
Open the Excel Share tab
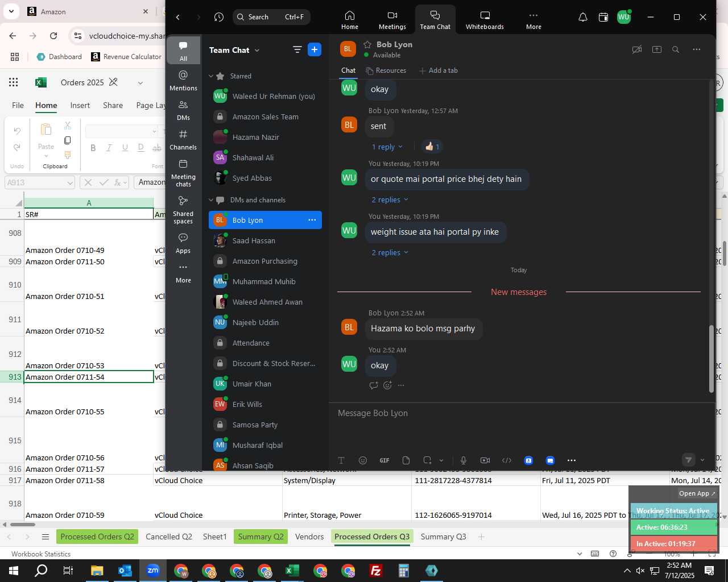(113, 105)
